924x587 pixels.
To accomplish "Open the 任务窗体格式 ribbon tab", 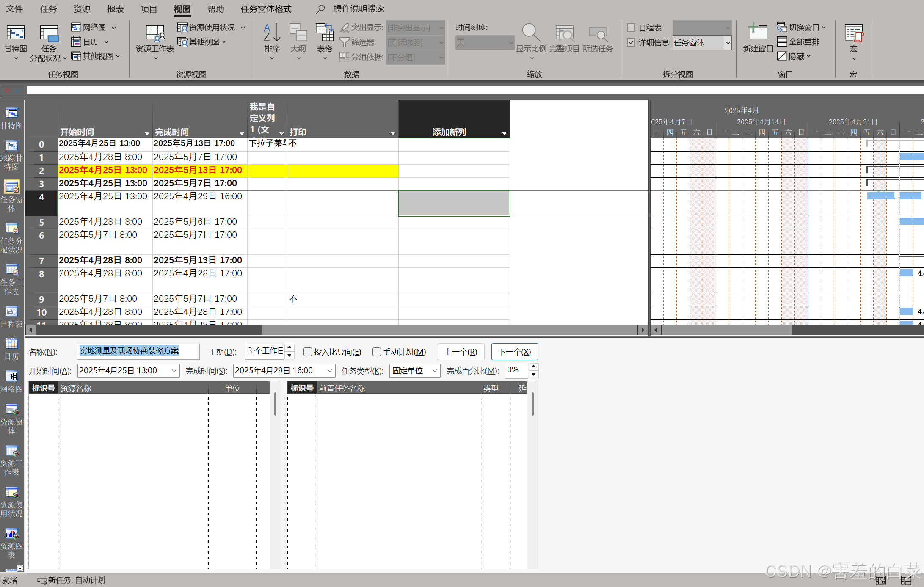I will [266, 9].
